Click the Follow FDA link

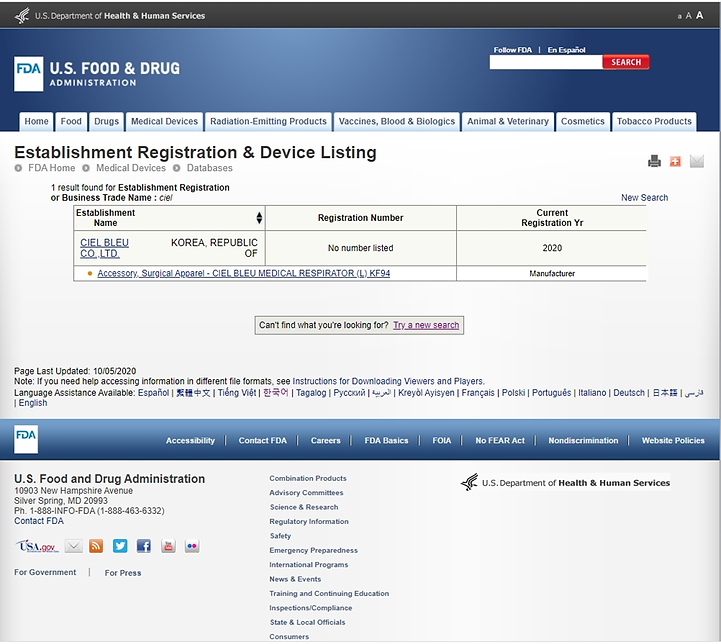[x=513, y=50]
